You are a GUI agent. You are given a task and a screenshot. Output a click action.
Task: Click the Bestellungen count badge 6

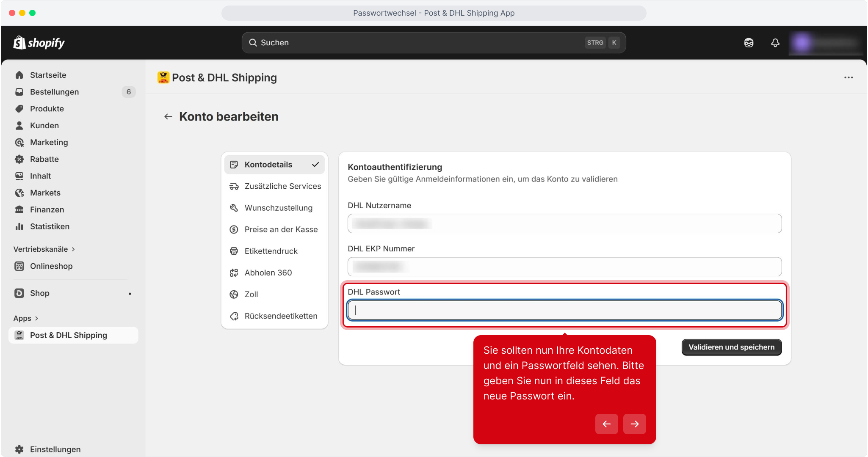(129, 92)
